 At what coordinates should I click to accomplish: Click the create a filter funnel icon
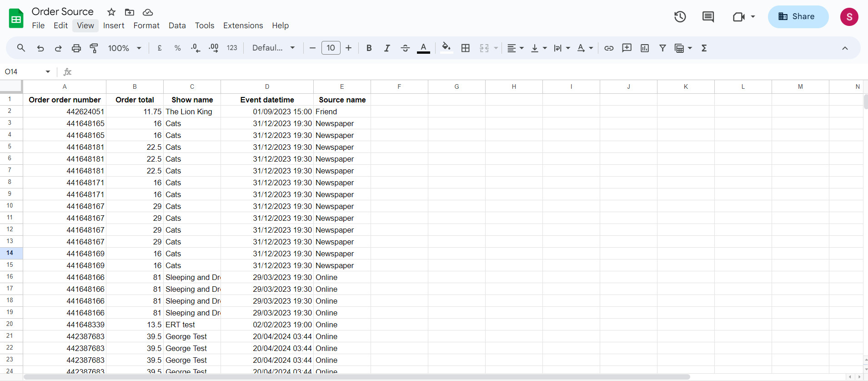click(662, 48)
